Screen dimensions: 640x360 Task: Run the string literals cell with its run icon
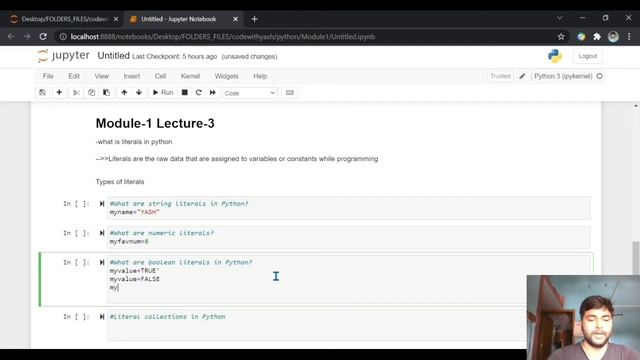tap(102, 204)
